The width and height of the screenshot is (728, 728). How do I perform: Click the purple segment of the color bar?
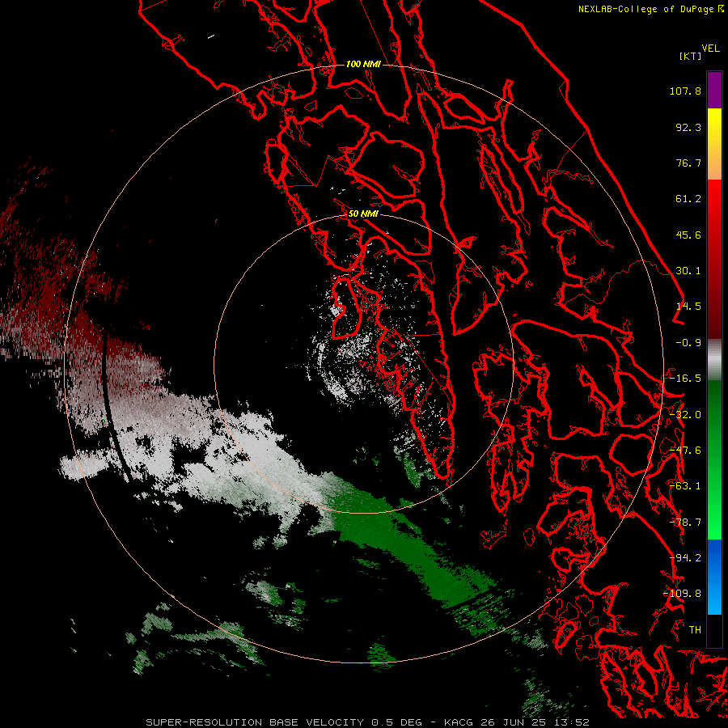pos(714,91)
